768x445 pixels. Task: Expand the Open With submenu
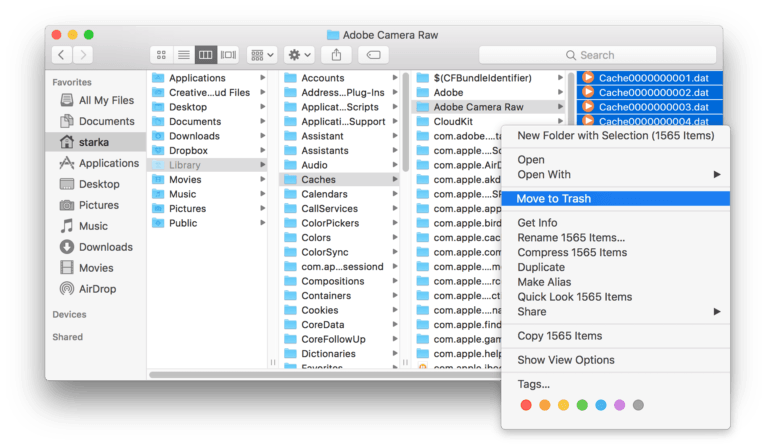tap(616, 175)
